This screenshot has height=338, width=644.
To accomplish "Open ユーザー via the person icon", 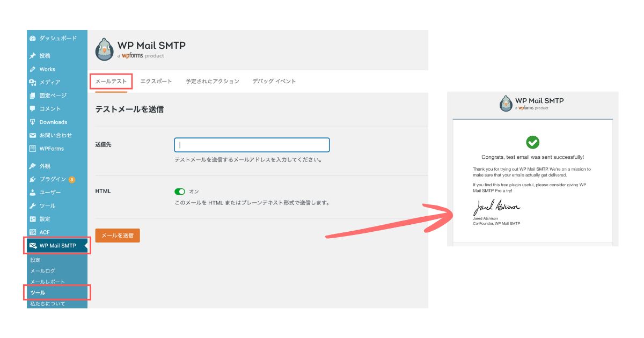I will point(33,193).
